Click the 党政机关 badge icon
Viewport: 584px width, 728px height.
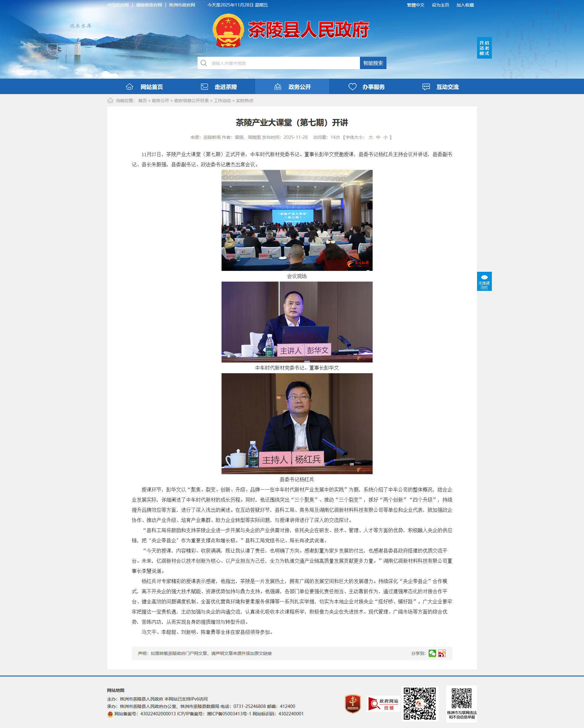click(353, 704)
